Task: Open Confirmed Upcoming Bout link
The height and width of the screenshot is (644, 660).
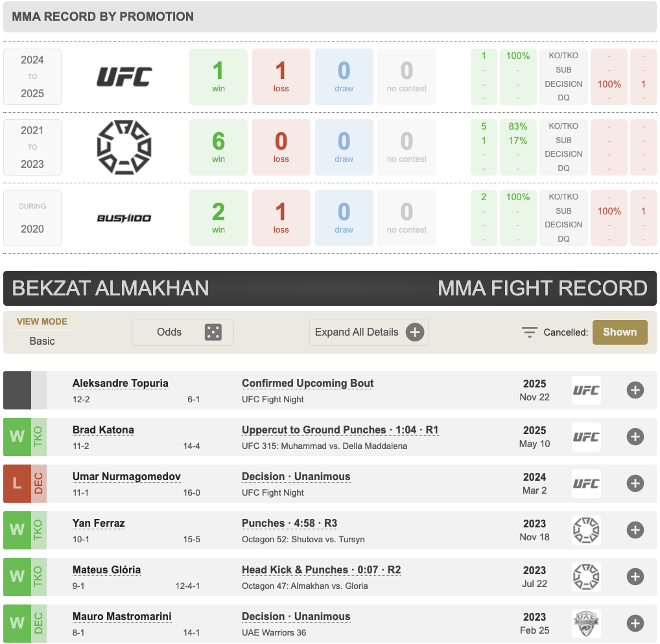Action: point(307,384)
